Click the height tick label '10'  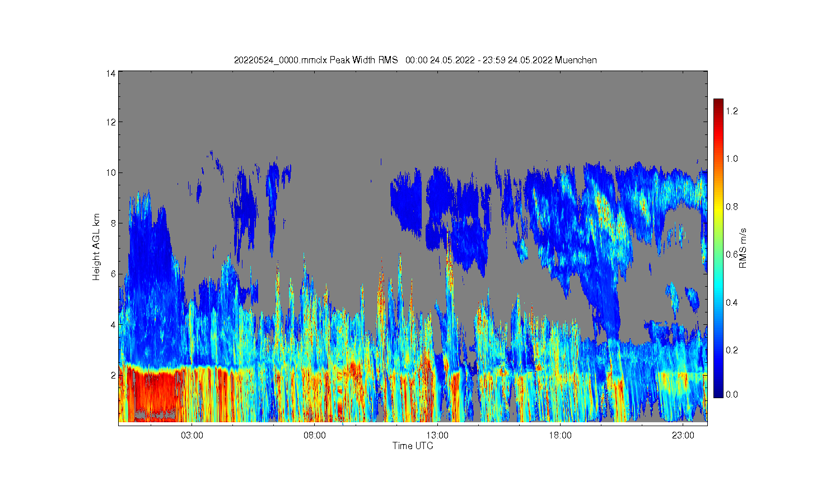[111, 172]
